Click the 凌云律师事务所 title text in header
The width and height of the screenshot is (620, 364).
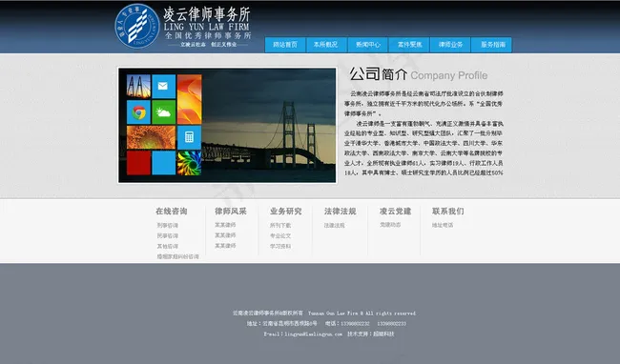207,14
